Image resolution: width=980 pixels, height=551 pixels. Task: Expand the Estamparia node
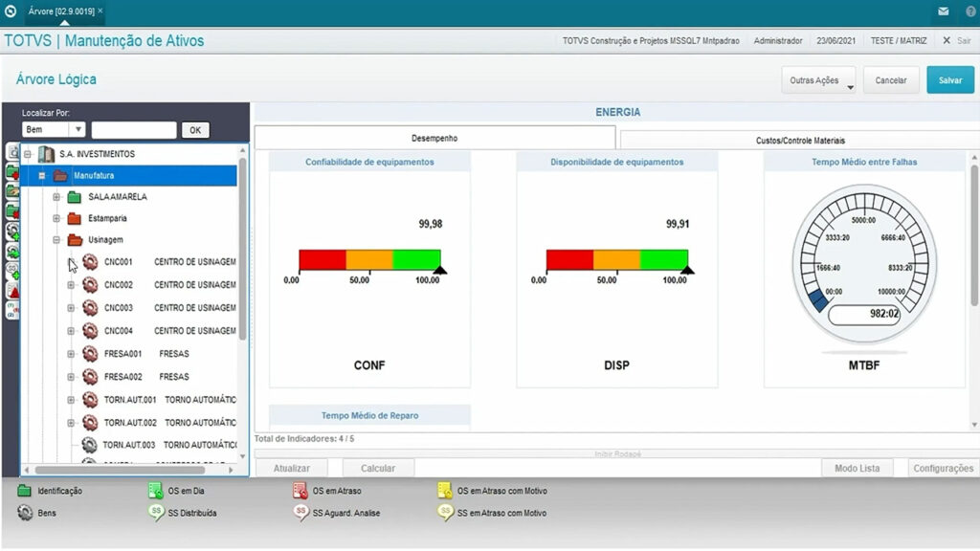[56, 219]
